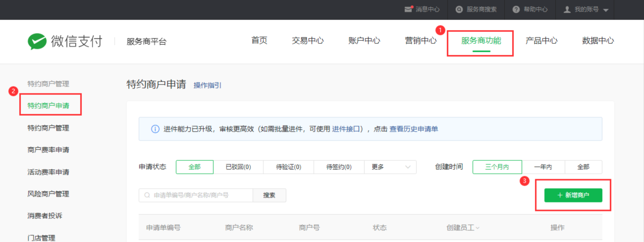Click the help center question mark icon
This screenshot has width=644, height=242.
pos(516,9)
